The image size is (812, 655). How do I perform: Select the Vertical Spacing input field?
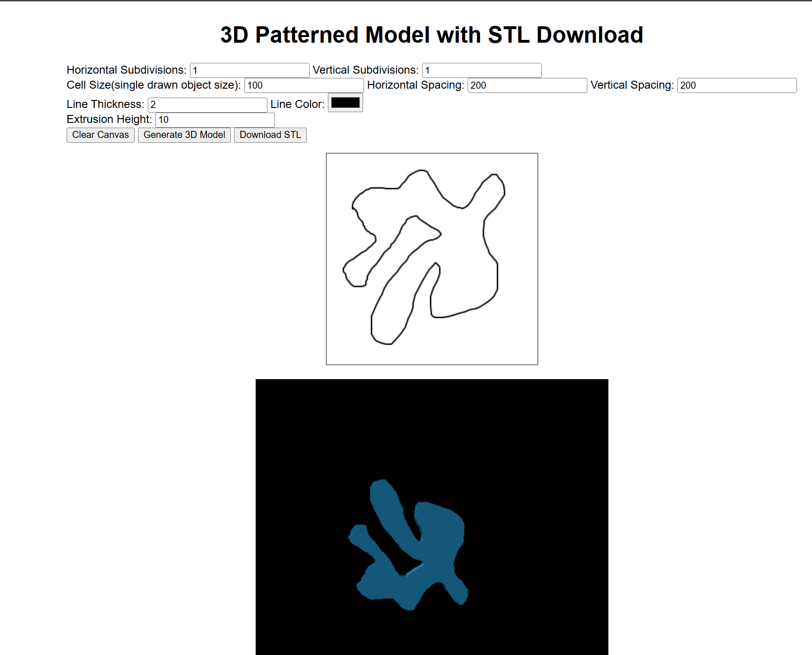(737, 85)
